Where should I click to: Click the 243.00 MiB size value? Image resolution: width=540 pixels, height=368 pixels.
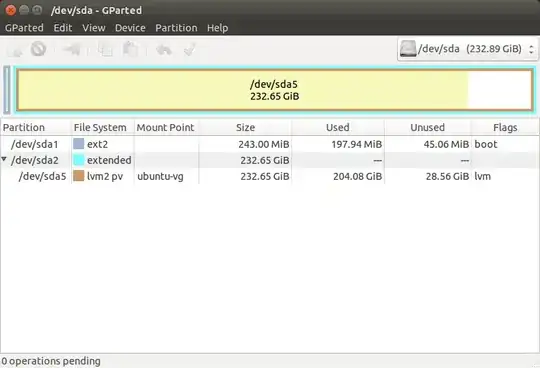click(x=264, y=144)
